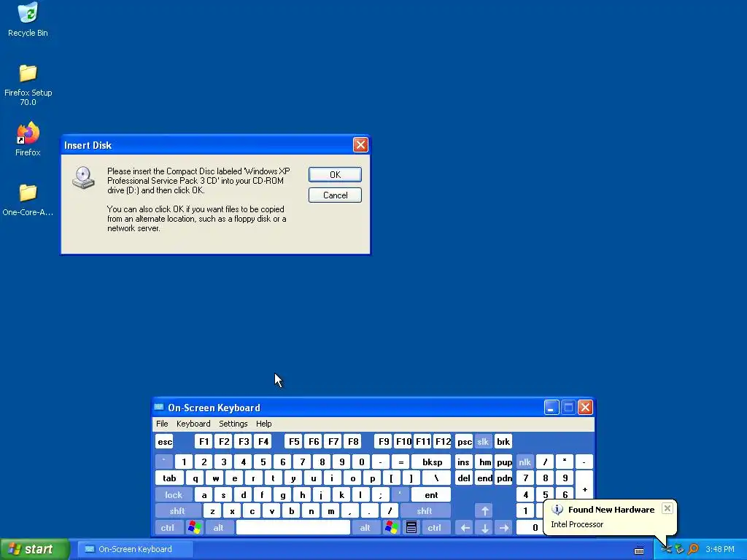Open the Settings menu of On-Screen Keyboard
The image size is (747, 560).
pos(233,424)
